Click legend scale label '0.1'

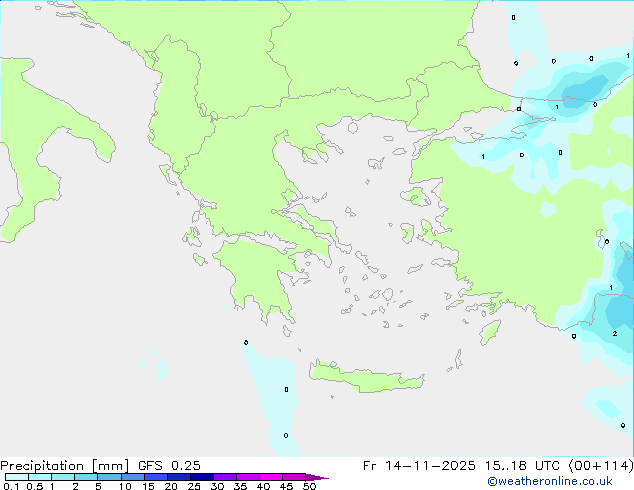(11, 486)
